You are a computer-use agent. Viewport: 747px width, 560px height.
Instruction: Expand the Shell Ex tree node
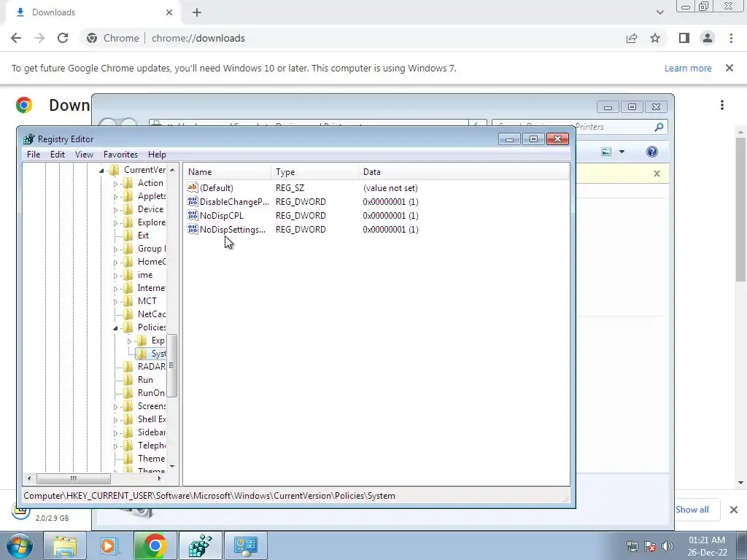click(x=115, y=419)
